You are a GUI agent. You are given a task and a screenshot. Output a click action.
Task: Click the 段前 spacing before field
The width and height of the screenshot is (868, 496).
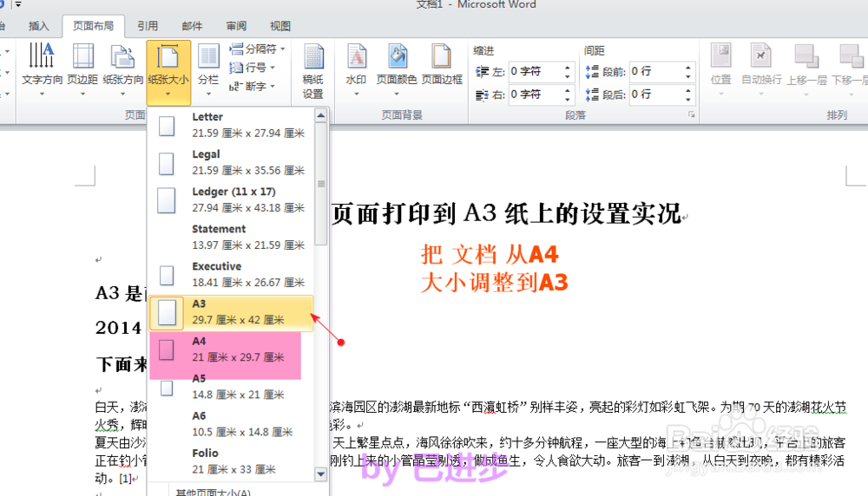click(656, 71)
